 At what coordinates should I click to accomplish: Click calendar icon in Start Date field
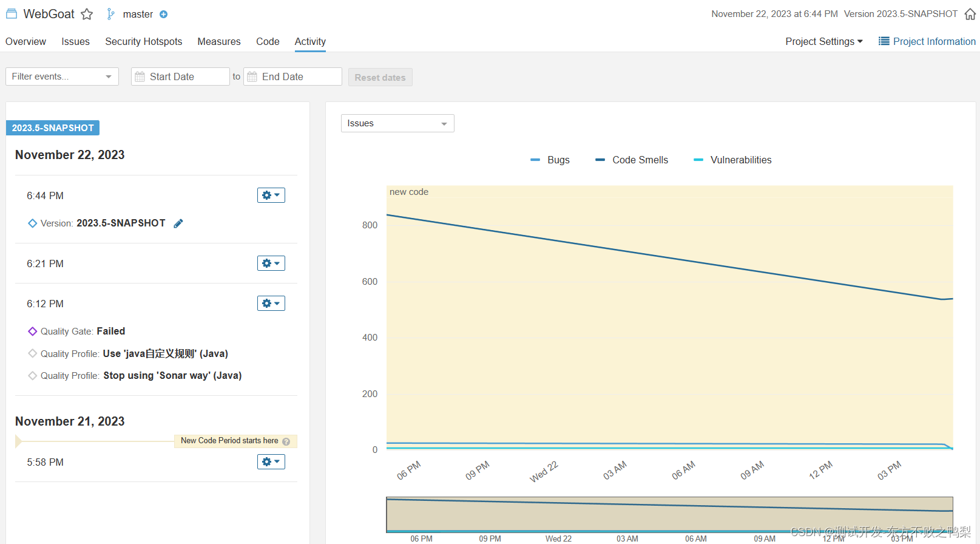(140, 76)
